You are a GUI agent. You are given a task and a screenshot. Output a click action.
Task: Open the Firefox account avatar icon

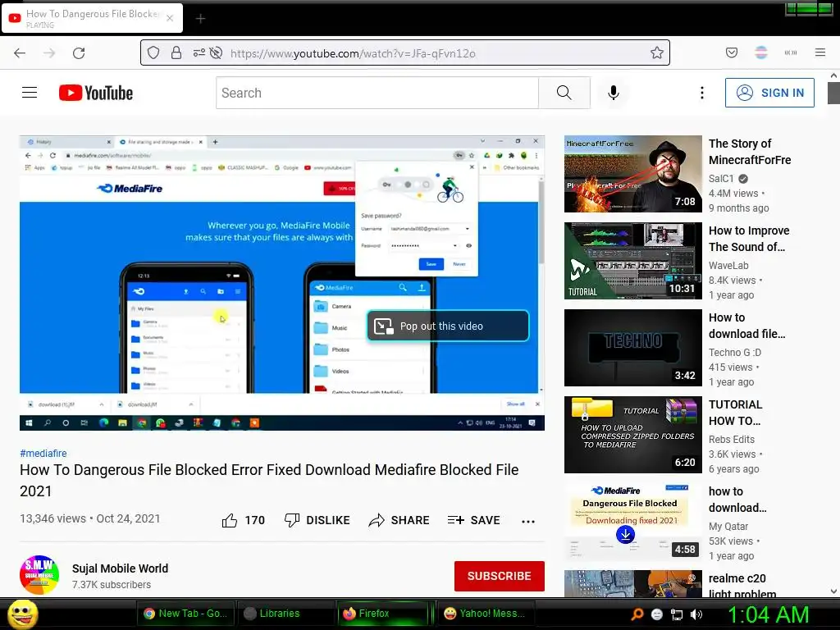point(761,52)
